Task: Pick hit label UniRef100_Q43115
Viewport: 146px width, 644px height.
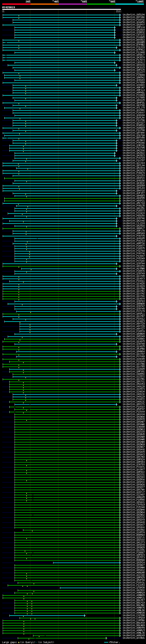Action: click(134, 67)
